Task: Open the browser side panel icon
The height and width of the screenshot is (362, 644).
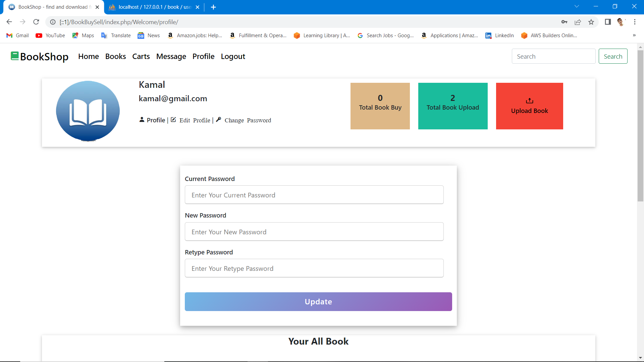Action: pos(607,22)
